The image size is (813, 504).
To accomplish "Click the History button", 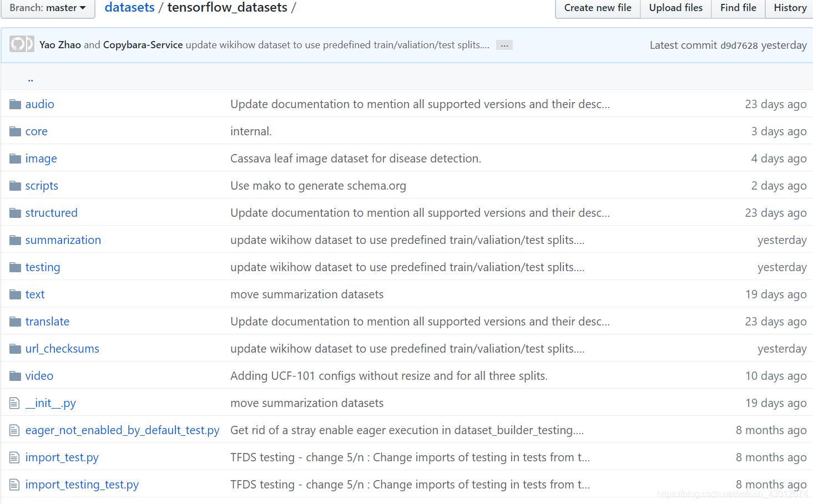I will point(790,8).
